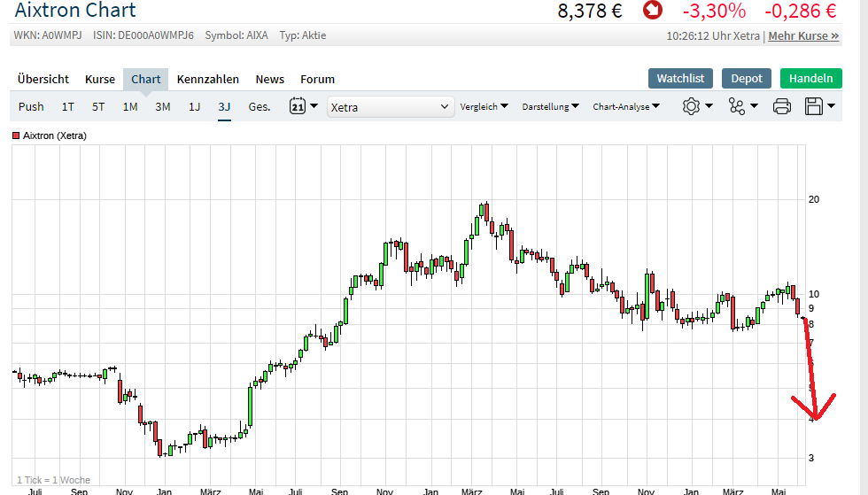This screenshot has width=868, height=495.
Task: Click the 10:26:12 Uhr Xetra timestamp
Action: pyautogui.click(x=713, y=36)
